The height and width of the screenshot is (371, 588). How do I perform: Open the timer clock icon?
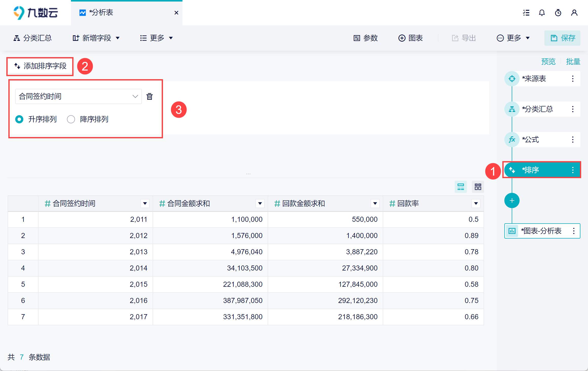pos(558,13)
